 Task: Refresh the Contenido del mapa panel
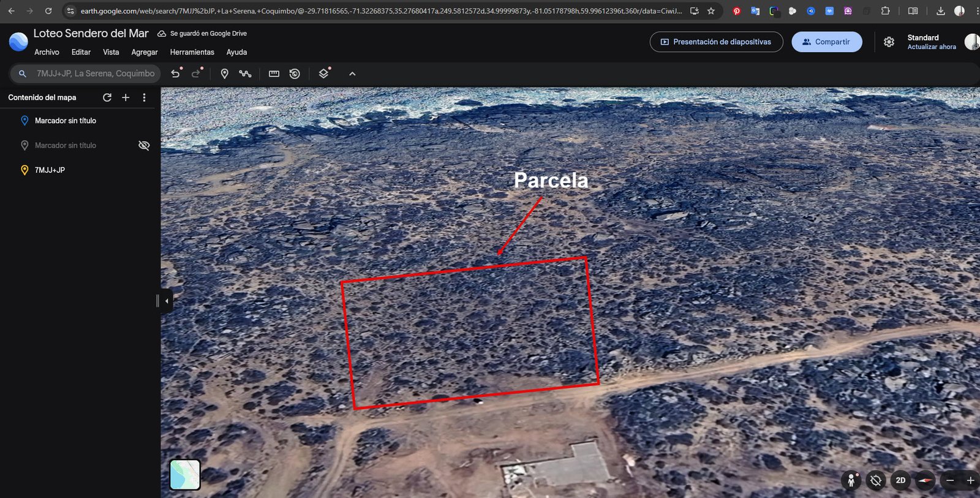(107, 97)
